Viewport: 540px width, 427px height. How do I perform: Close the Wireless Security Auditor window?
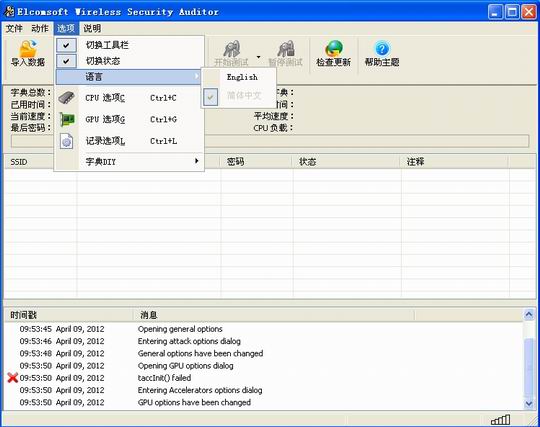click(529, 12)
